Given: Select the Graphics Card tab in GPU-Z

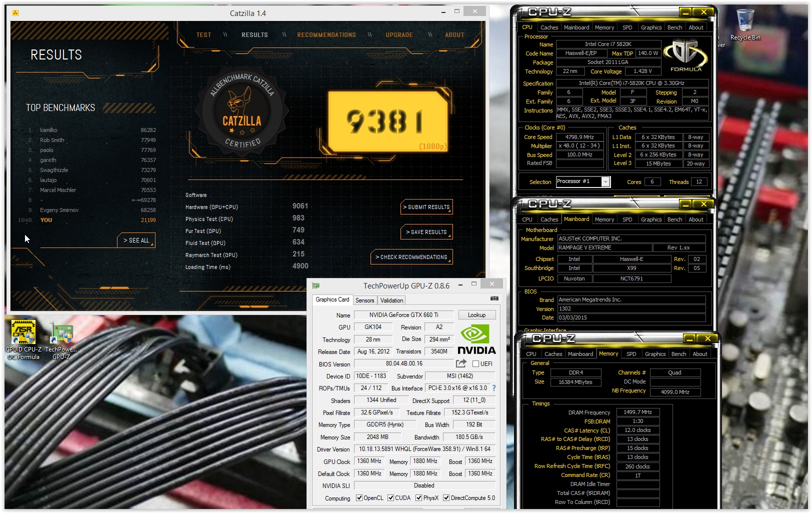Looking at the screenshot, I should click(x=332, y=299).
